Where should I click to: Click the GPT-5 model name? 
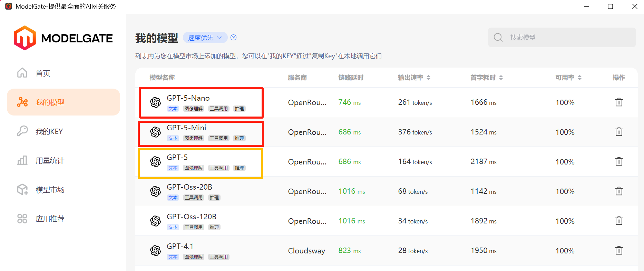(x=177, y=157)
